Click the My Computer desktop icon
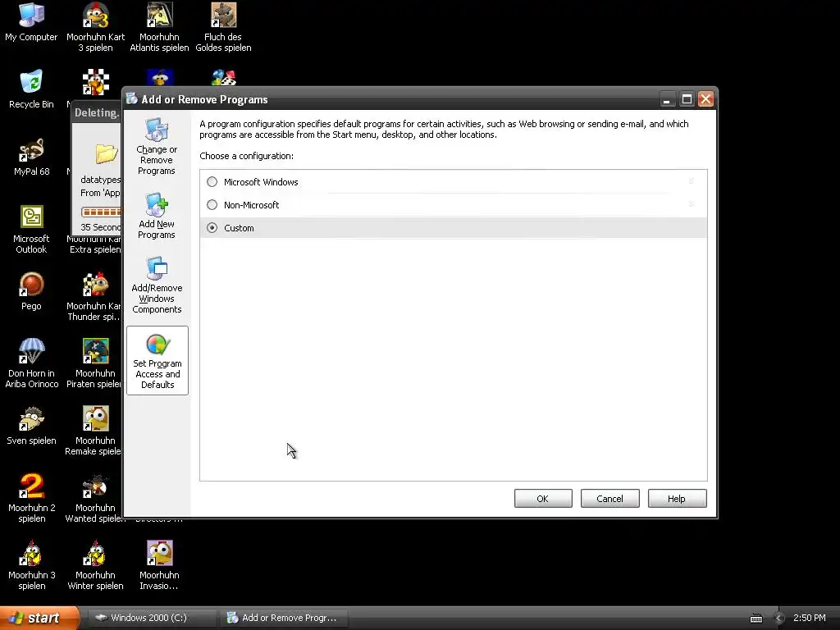The image size is (840, 630). coord(31,22)
